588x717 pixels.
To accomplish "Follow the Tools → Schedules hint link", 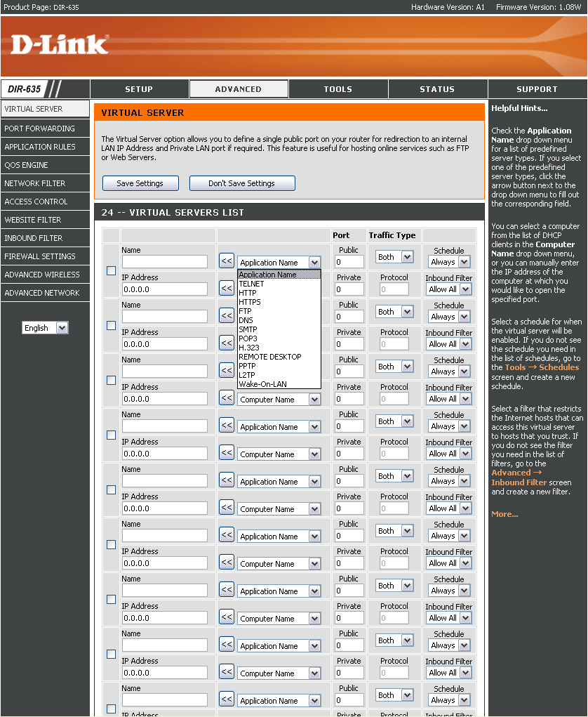I will point(542,368).
